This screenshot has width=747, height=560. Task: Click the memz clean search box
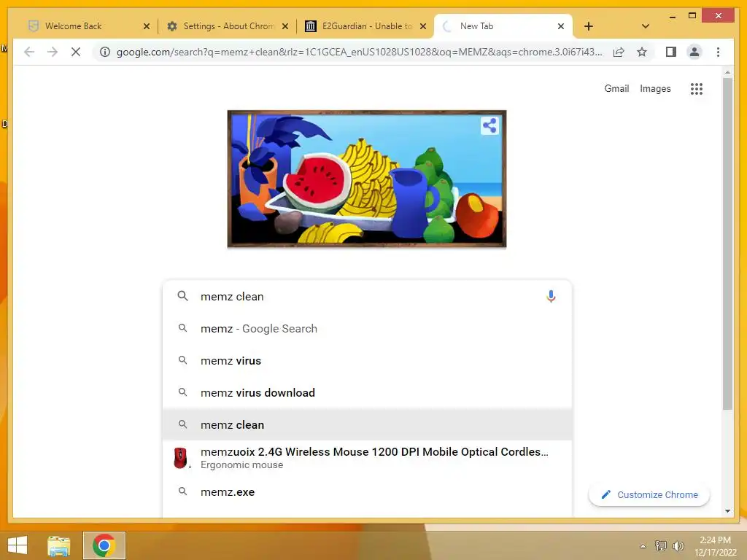point(367,296)
